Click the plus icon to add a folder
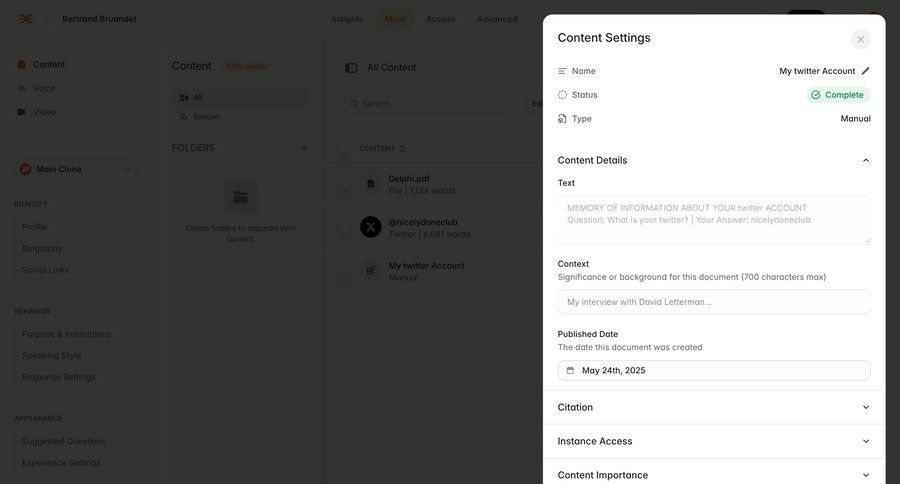900x484 pixels. point(304,148)
